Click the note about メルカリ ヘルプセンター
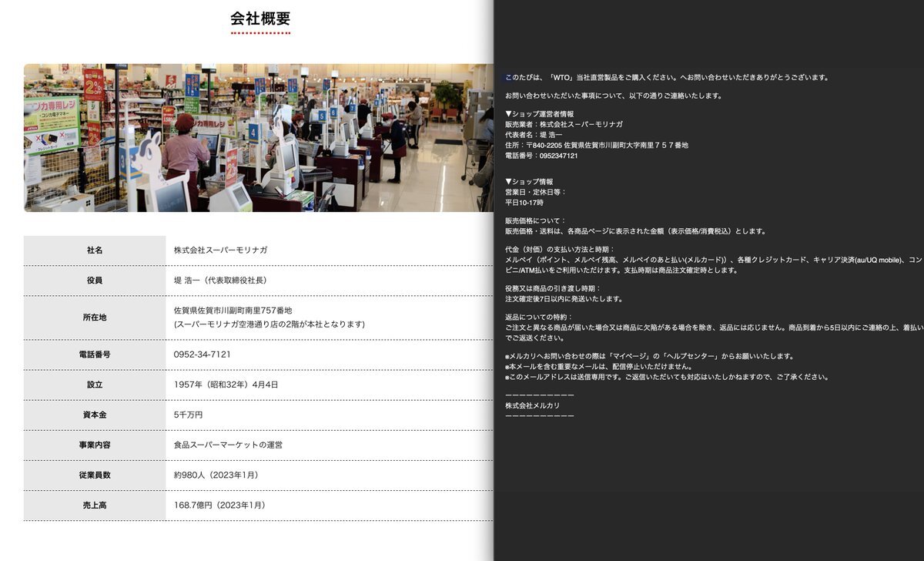Image resolution: width=924 pixels, height=561 pixels. [649, 356]
